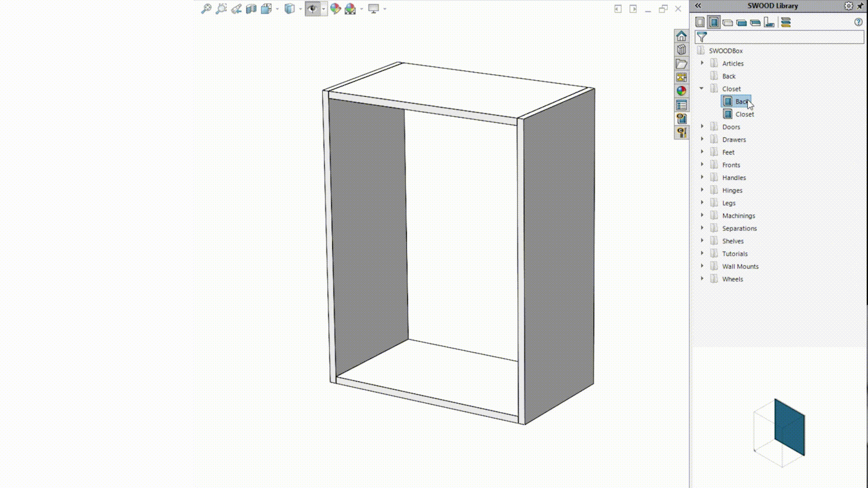
Task: Open the Appearances color ball tab
Action: (681, 91)
